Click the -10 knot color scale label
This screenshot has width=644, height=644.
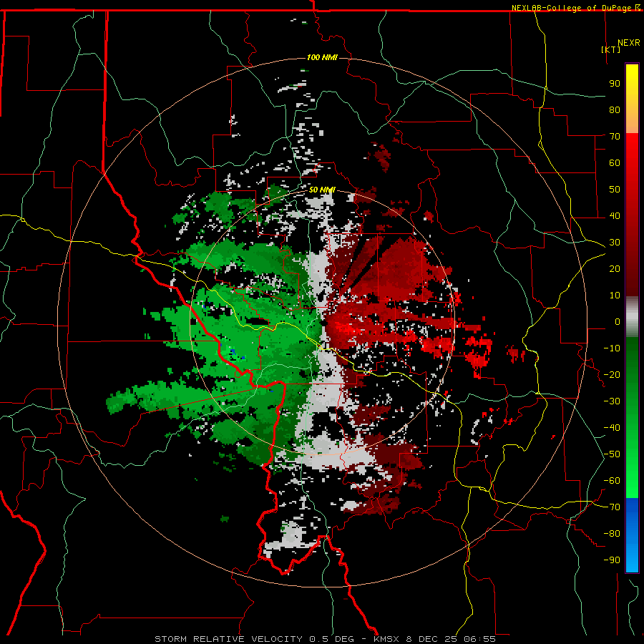click(x=612, y=348)
